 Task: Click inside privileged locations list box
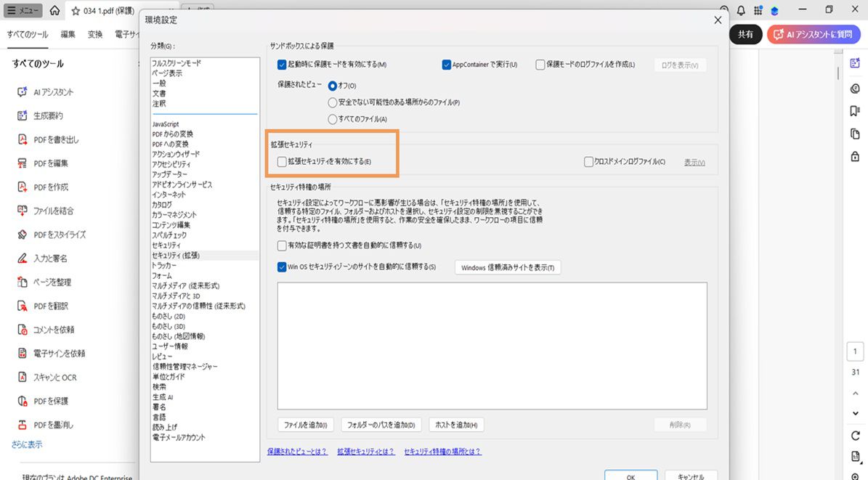click(492, 346)
